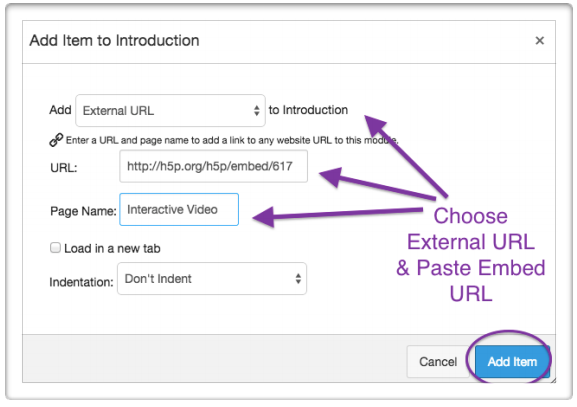577x407 pixels.
Task: Enable the Load in a new tab checkbox
Action: pos(56,248)
